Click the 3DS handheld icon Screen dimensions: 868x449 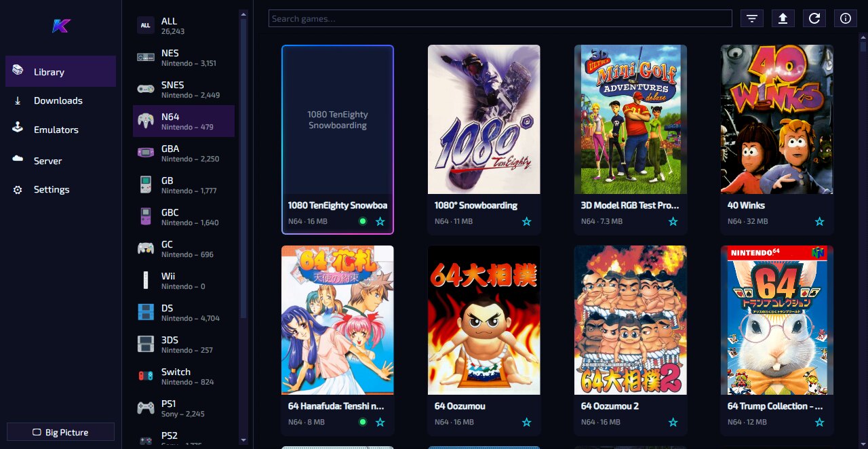coord(145,345)
